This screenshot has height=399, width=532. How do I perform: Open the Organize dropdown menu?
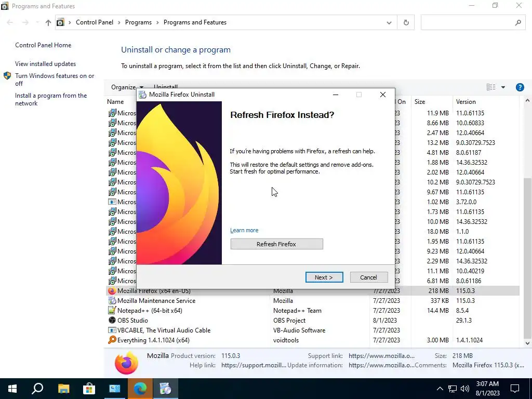[127, 87]
